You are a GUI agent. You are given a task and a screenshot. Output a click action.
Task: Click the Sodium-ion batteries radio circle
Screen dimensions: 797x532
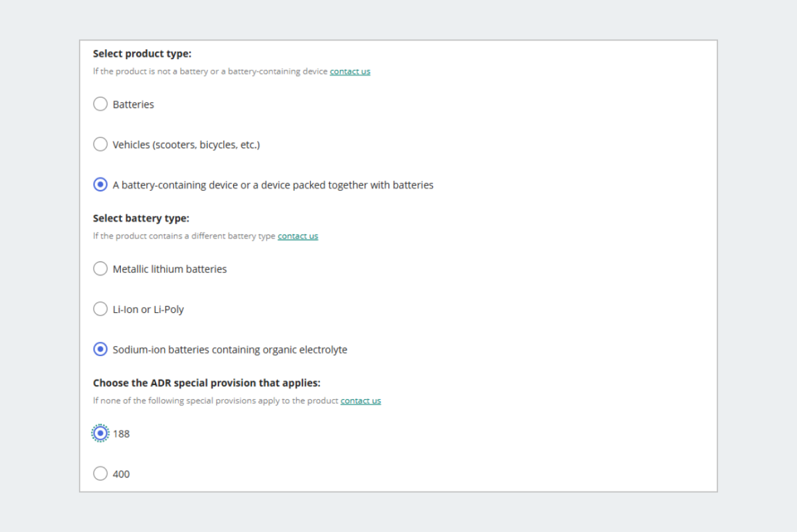[x=100, y=349]
